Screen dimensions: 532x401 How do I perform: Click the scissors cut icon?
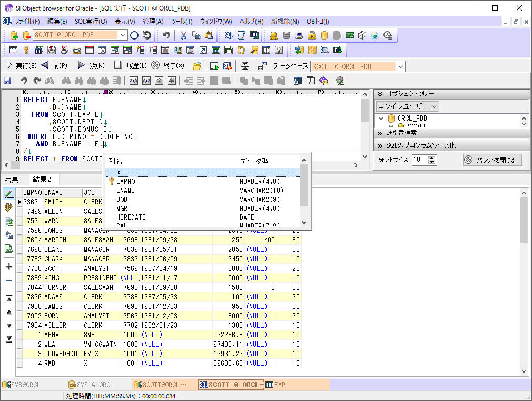(x=183, y=35)
